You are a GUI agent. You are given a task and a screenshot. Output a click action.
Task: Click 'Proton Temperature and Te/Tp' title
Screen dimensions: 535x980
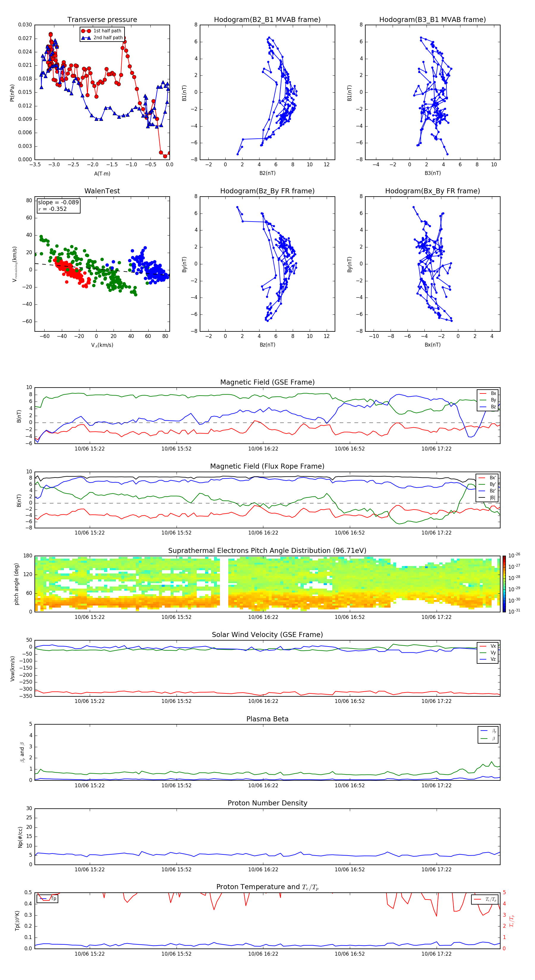coord(267,887)
